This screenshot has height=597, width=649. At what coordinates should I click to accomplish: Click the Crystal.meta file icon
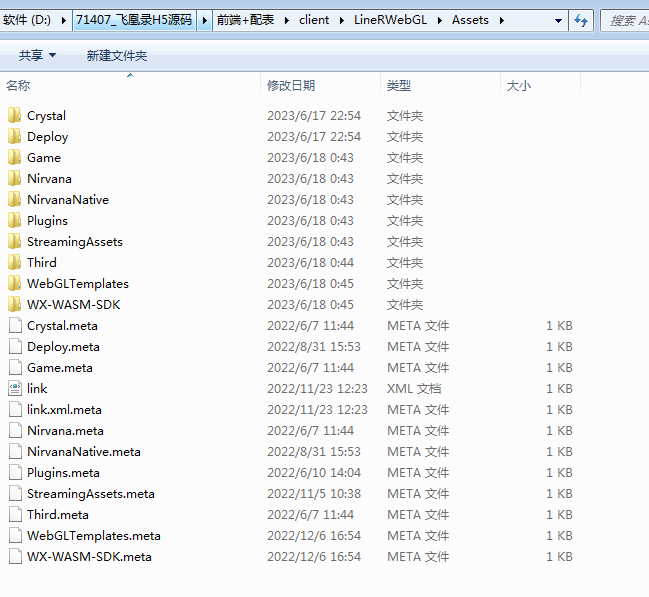[x=14, y=326]
